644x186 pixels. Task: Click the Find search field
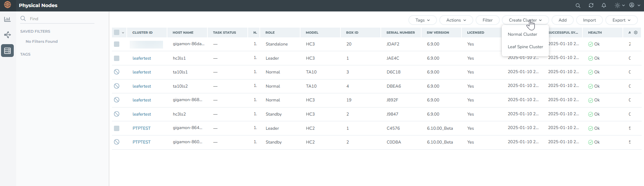click(61, 19)
